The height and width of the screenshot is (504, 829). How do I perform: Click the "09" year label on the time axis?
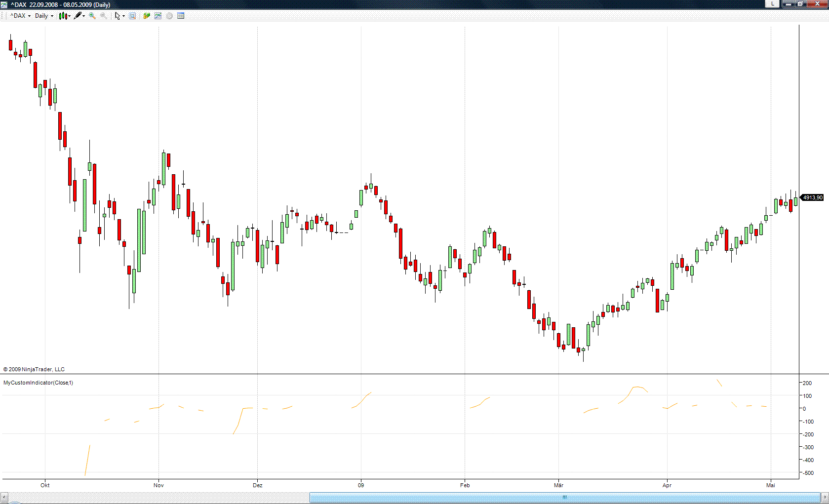(x=361, y=485)
